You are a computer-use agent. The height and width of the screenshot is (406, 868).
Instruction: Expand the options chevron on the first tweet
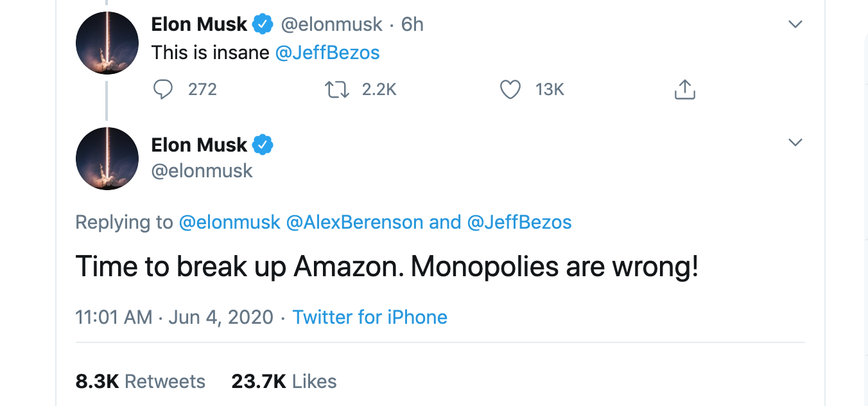click(795, 24)
